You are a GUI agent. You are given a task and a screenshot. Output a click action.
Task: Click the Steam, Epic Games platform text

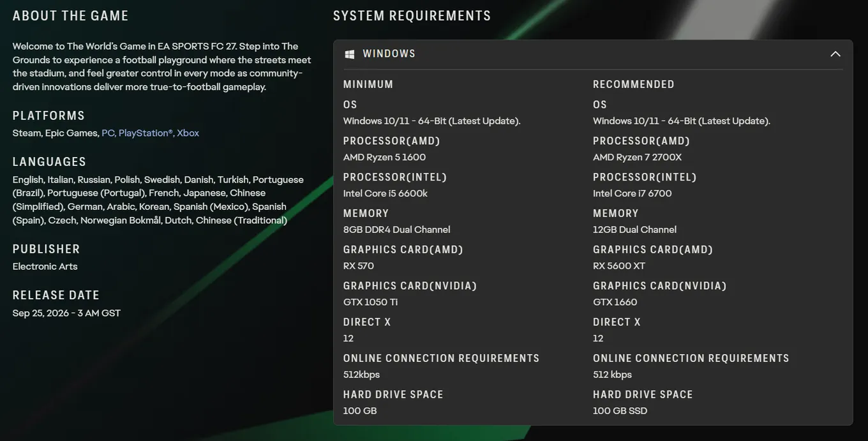(x=56, y=133)
